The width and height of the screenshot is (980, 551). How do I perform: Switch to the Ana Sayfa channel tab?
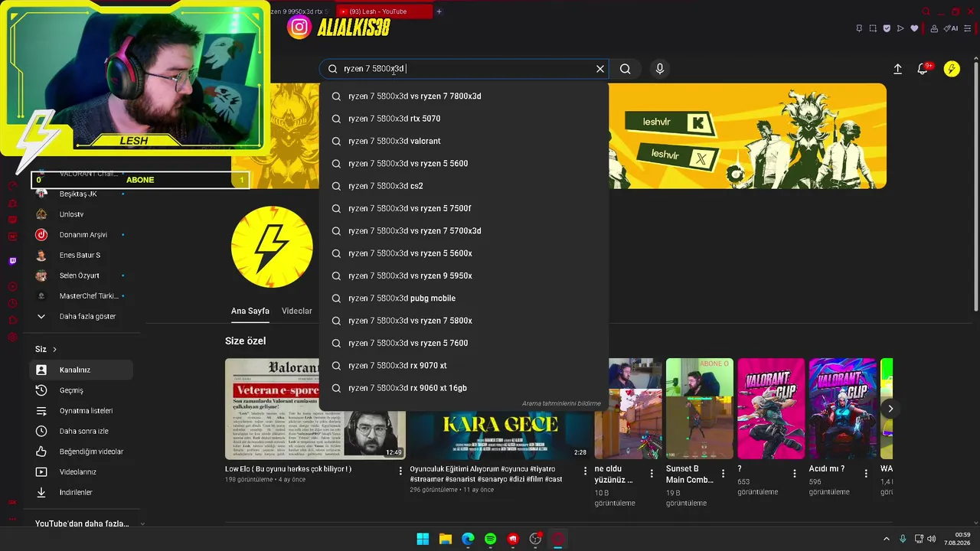click(250, 311)
